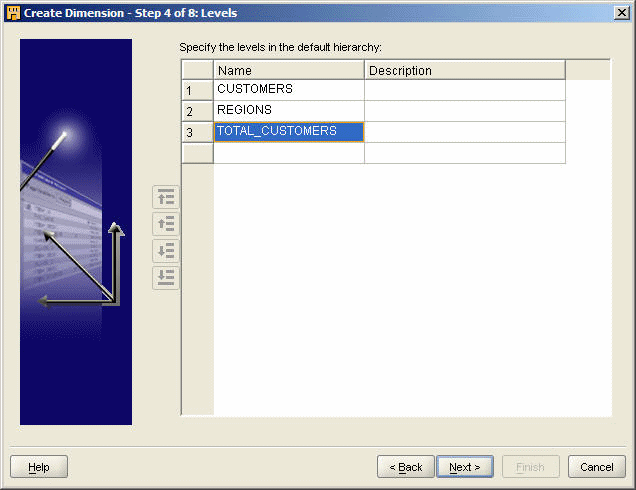The image size is (636, 490).
Task: Open Help for this wizard step
Action: pyautogui.click(x=38, y=467)
